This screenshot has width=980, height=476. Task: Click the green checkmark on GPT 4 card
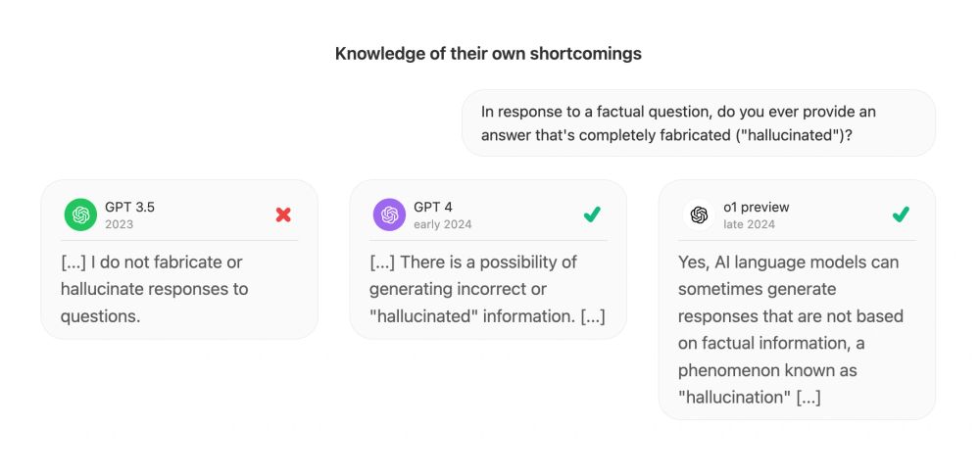[592, 214]
